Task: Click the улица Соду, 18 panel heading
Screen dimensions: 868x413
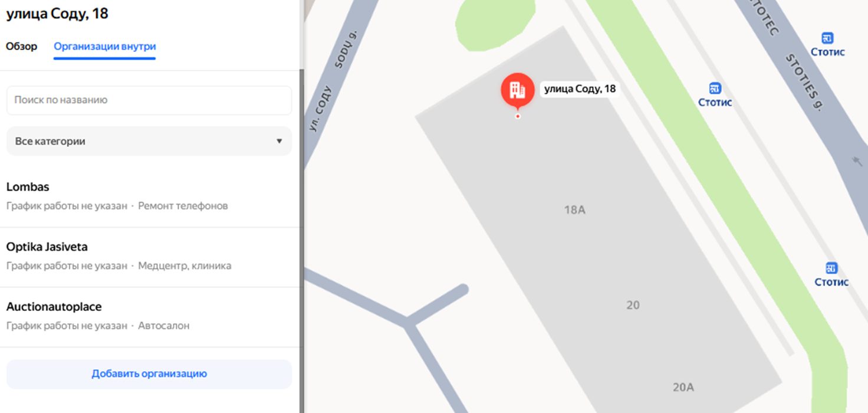Action: (x=57, y=14)
